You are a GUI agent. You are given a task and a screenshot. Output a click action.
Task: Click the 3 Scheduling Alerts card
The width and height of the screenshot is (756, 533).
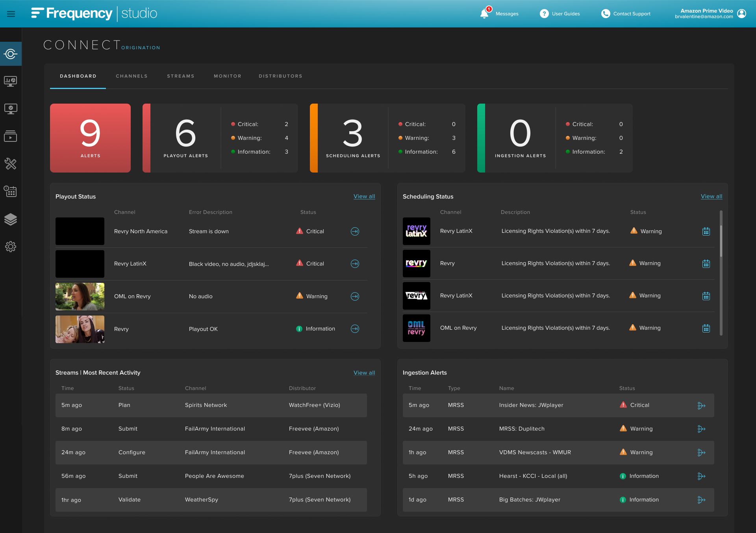387,138
